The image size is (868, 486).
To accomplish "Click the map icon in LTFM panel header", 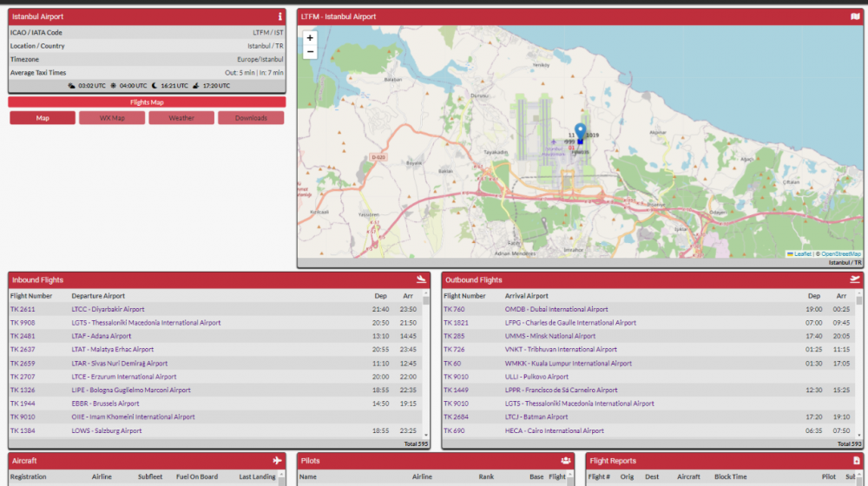I will [855, 16].
